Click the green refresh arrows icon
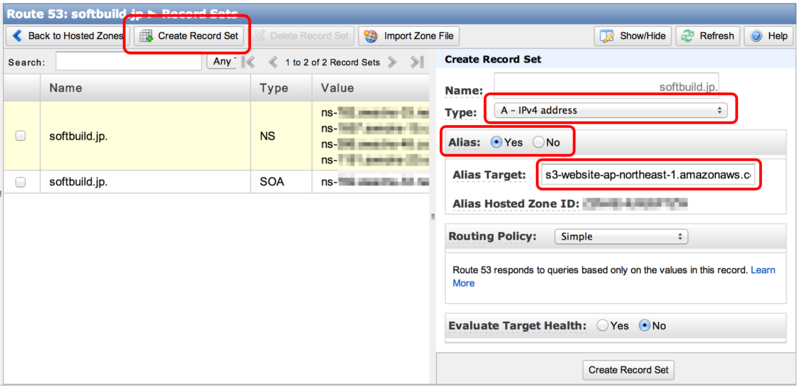The width and height of the screenshot is (800, 389). point(688,36)
